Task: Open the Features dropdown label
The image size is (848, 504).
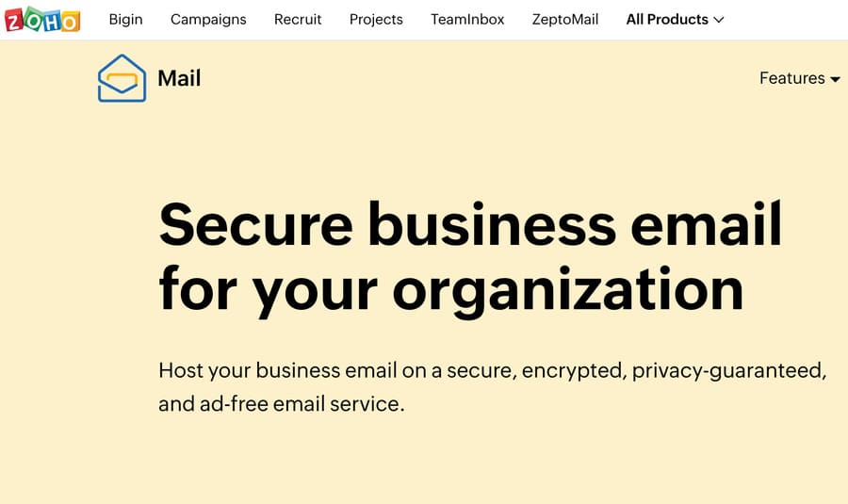Action: pyautogui.click(x=791, y=78)
